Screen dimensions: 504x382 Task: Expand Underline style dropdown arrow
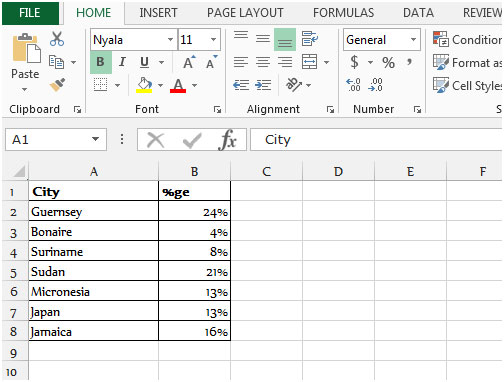[161, 62]
